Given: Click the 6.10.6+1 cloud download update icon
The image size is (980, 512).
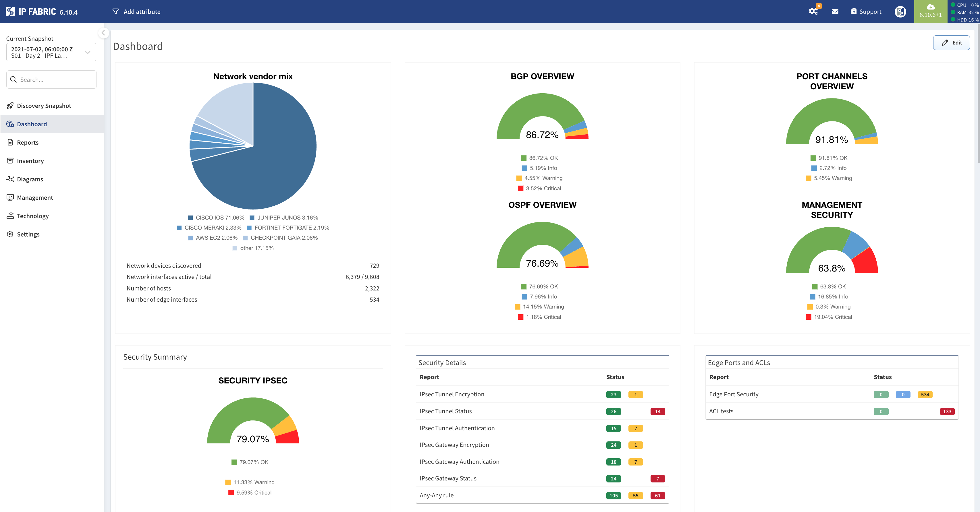Looking at the screenshot, I should tap(931, 7).
